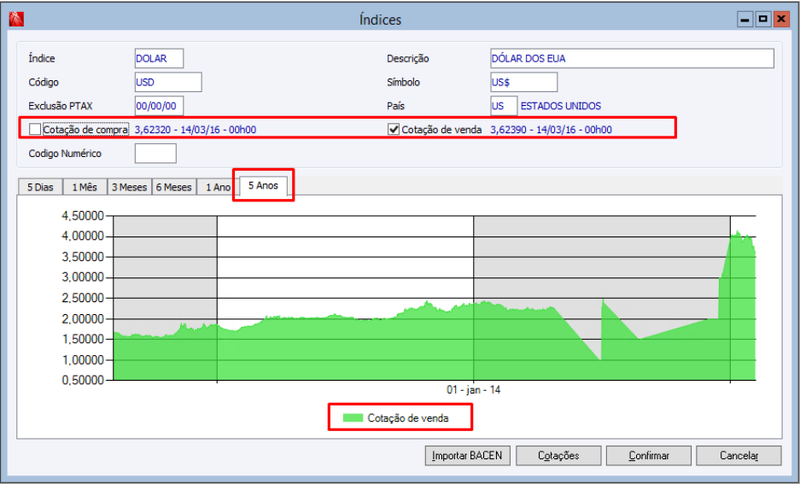Click the Descrição field DÓLAR DOS EUA
Image resolution: width=800 pixels, height=484 pixels.
632,58
